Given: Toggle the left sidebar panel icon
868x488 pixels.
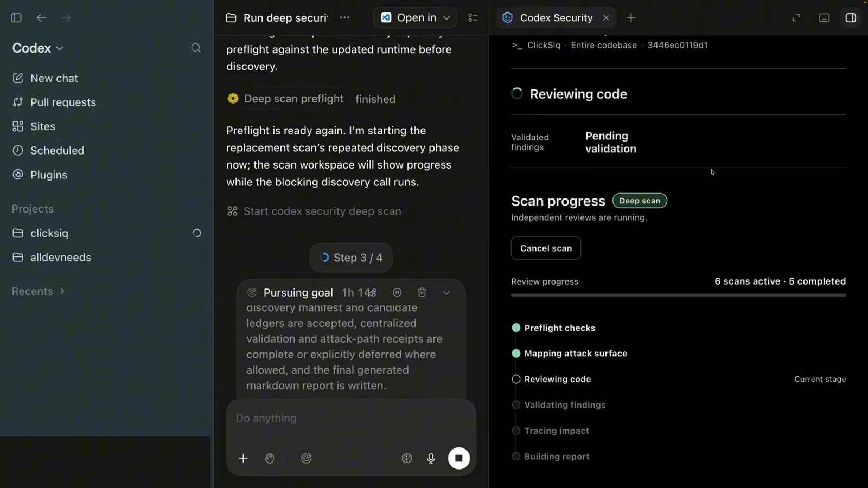Looking at the screenshot, I should pyautogui.click(x=16, y=18).
